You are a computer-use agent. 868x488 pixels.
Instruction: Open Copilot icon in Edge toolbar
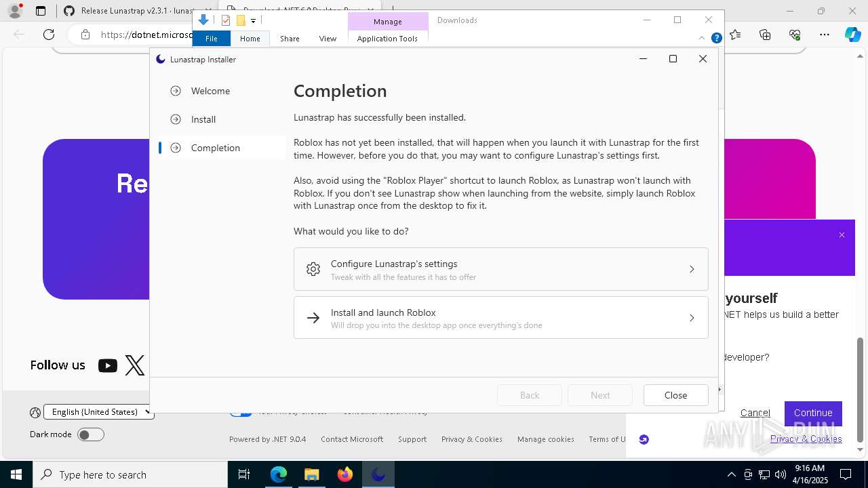pos(852,35)
